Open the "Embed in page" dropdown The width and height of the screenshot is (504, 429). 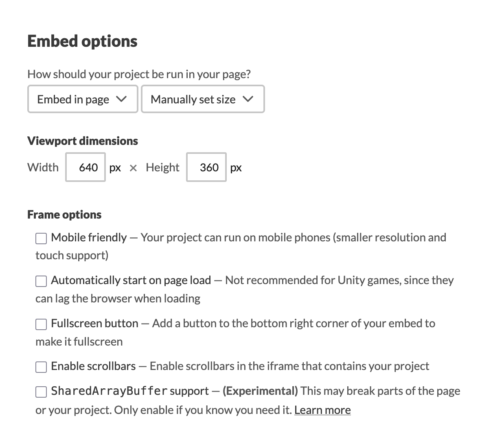pos(82,99)
